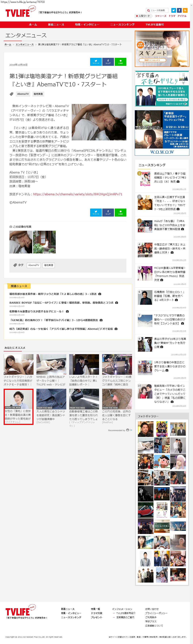Share on Facebook using bottom シェア button
Viewport: 193px width, 644px height.
[x=108, y=212]
